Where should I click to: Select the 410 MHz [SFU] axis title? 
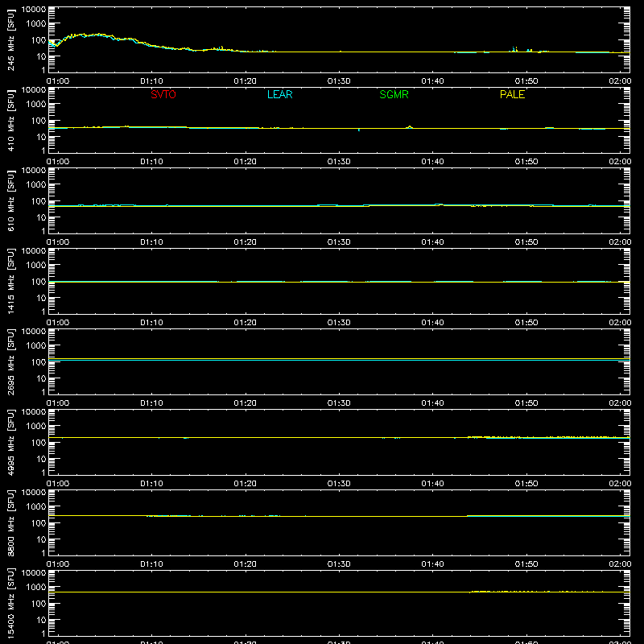coord(10,120)
